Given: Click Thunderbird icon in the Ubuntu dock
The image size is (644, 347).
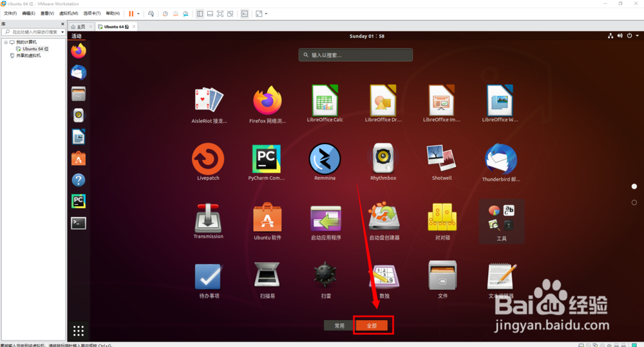Looking at the screenshot, I should 79,73.
